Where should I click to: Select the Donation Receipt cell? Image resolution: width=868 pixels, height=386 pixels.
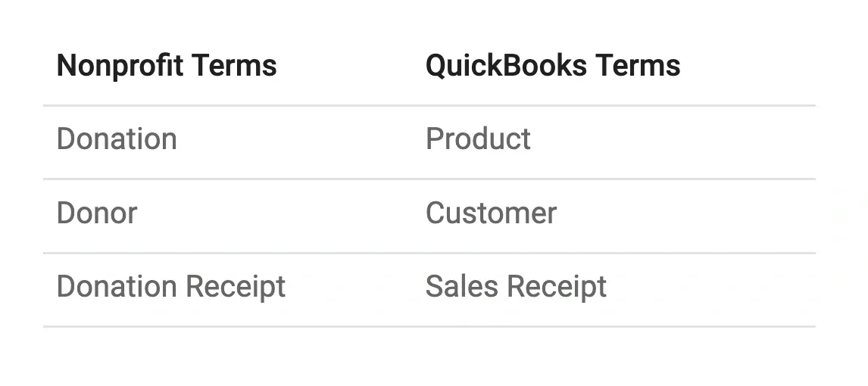[x=171, y=287]
